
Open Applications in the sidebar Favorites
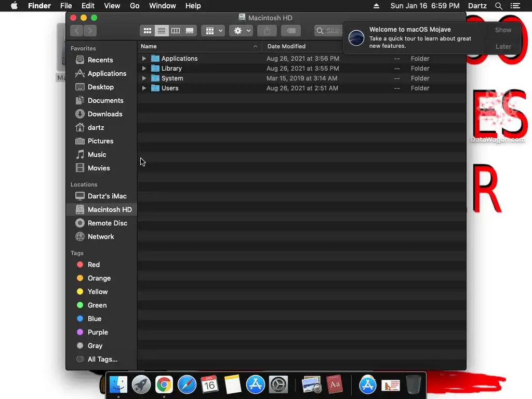pos(101,73)
